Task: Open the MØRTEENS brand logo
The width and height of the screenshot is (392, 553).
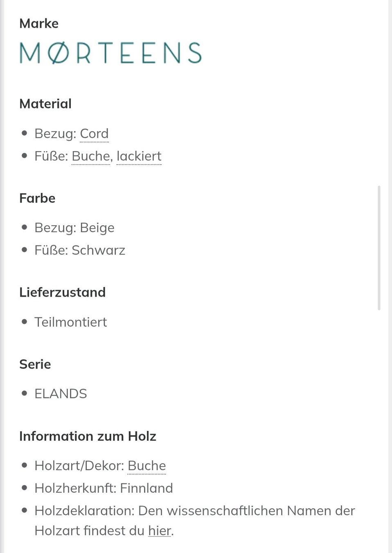Action: point(110,53)
